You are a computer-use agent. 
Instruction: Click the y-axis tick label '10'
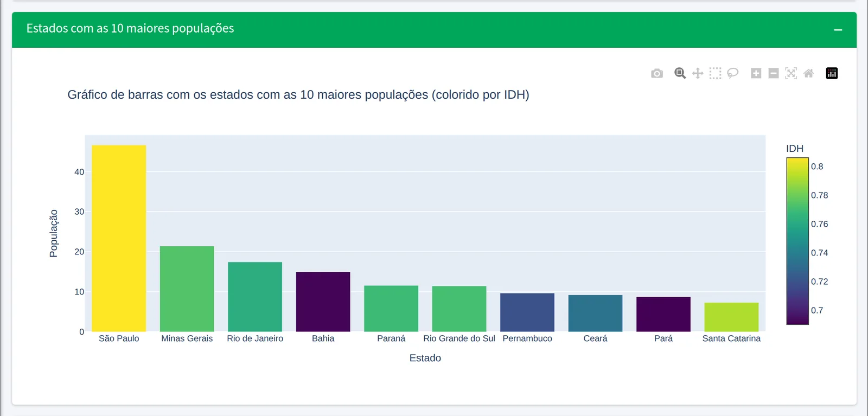click(x=79, y=292)
